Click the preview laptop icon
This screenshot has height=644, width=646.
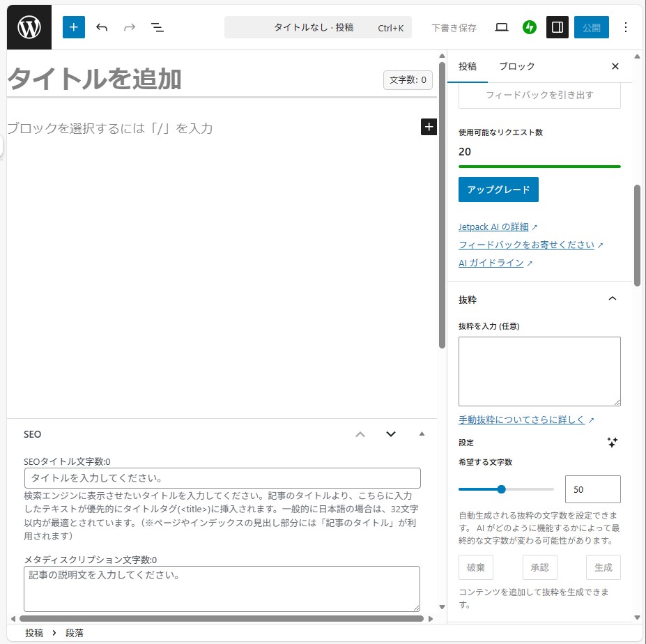(501, 28)
